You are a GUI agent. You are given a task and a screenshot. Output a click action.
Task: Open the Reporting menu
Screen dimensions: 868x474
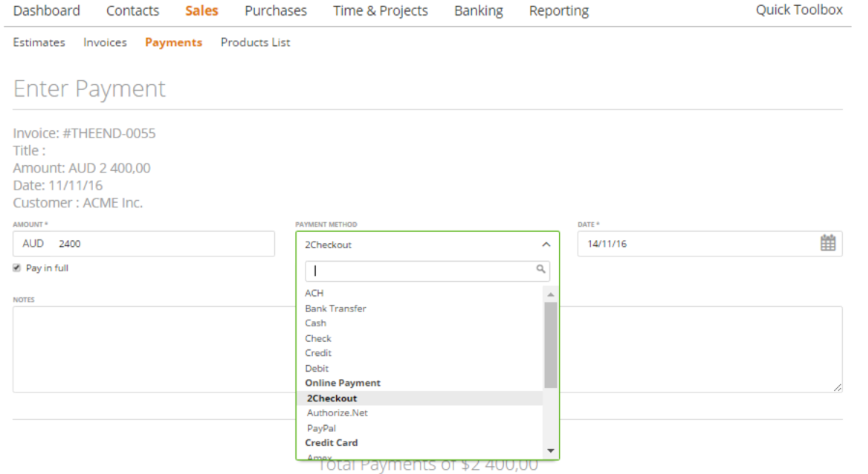click(x=559, y=11)
